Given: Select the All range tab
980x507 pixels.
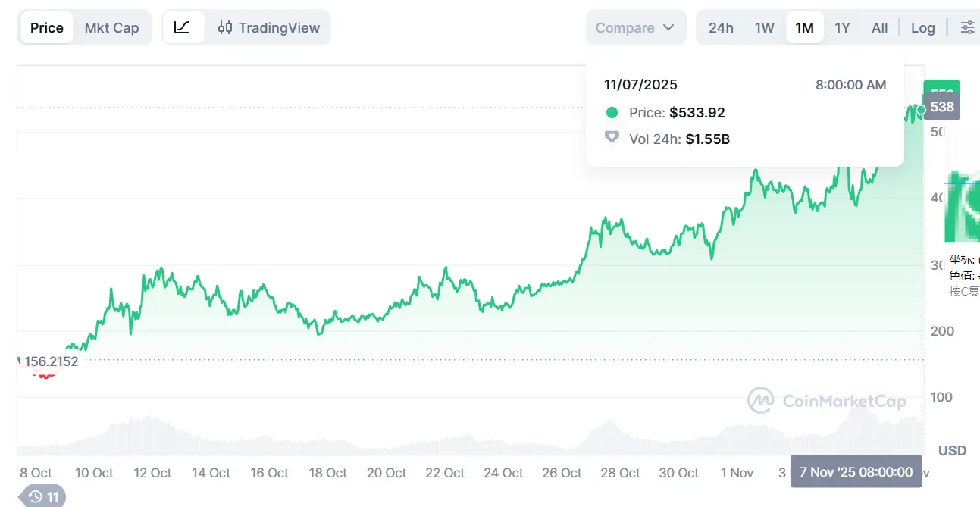Looking at the screenshot, I should coord(879,27).
